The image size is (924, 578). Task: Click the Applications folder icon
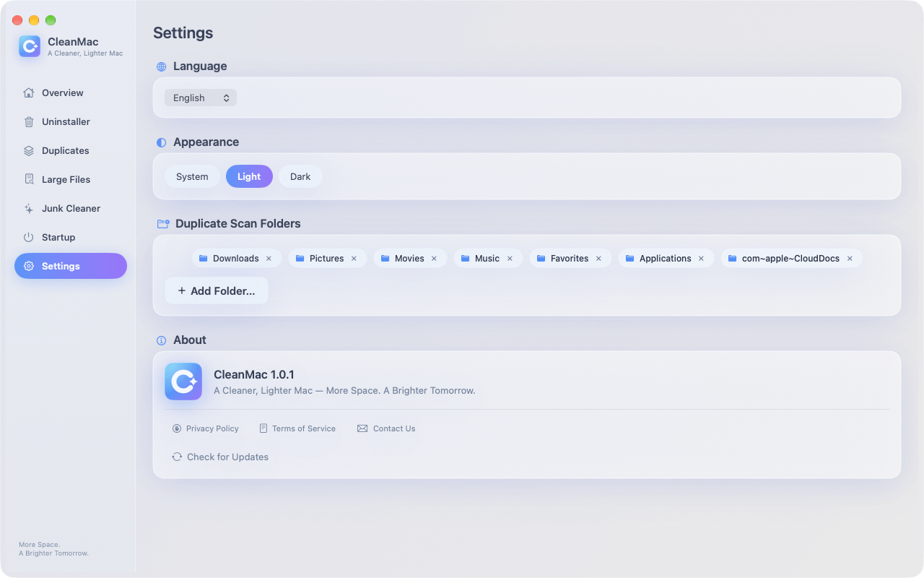630,259
